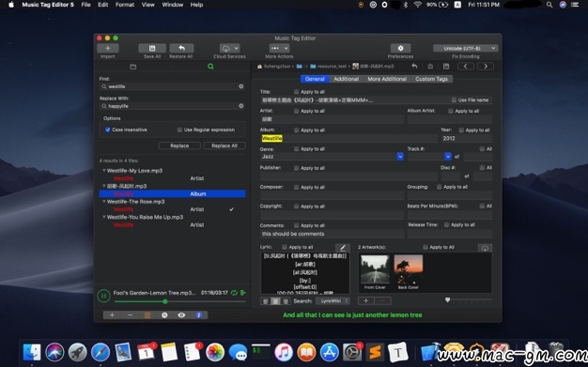Image resolution: width=588 pixels, height=367 pixels.
Task: Click the artwork cloud download icon
Action: point(485,248)
